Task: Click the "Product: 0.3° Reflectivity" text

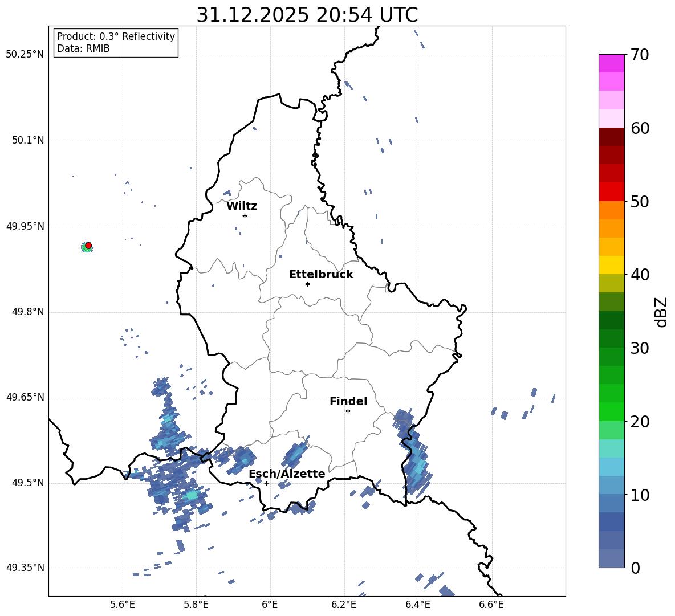Action: (x=116, y=36)
